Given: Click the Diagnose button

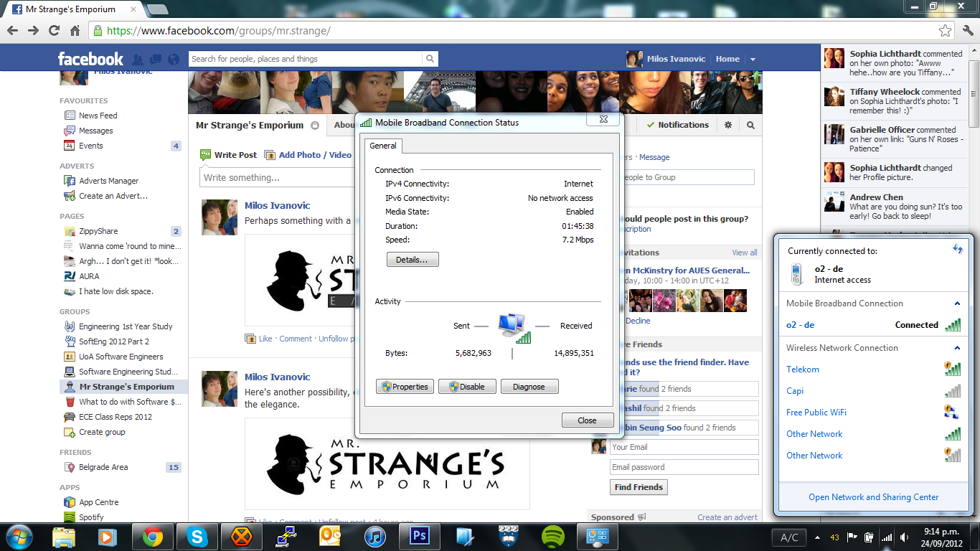Looking at the screenshot, I should click(x=529, y=387).
